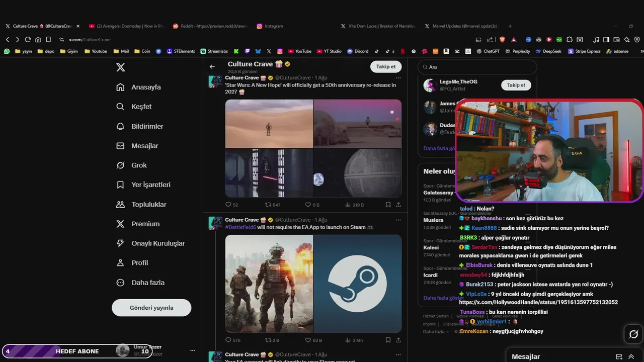Image resolution: width=644 pixels, height=362 pixels.
Task: Close the Culture Crave browser tab
Action: (x=78, y=26)
